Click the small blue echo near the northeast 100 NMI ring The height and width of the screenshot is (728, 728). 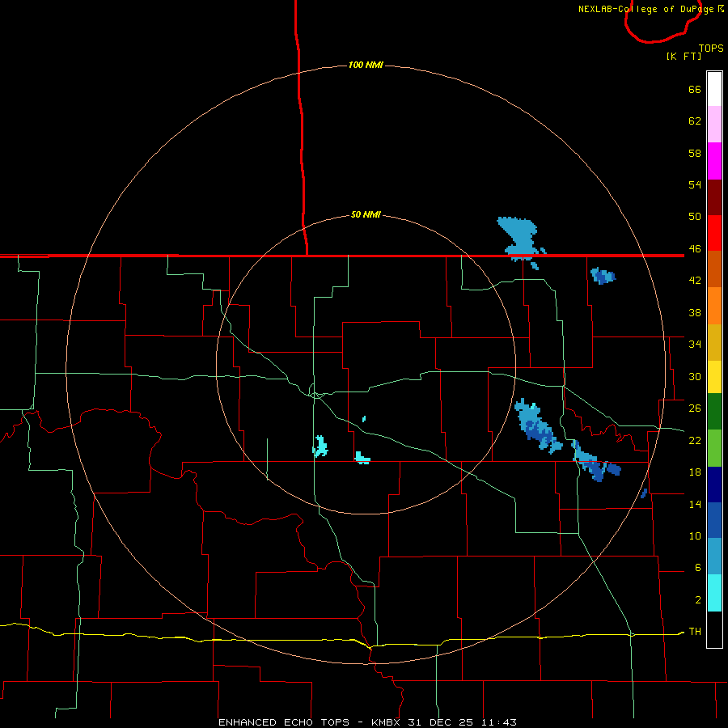(603, 276)
